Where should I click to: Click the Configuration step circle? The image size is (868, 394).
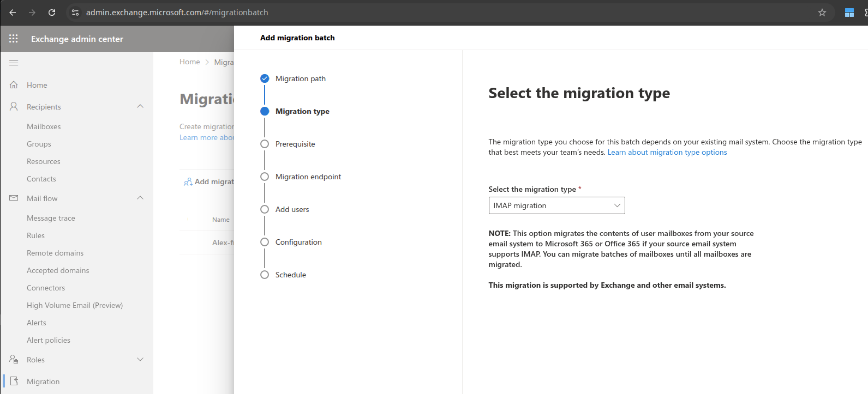pyautogui.click(x=265, y=242)
